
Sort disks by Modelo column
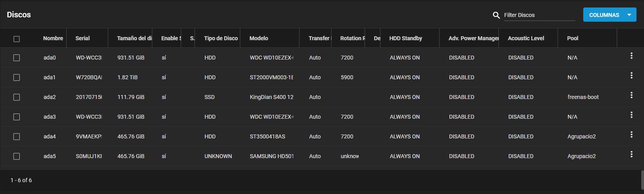(x=259, y=38)
